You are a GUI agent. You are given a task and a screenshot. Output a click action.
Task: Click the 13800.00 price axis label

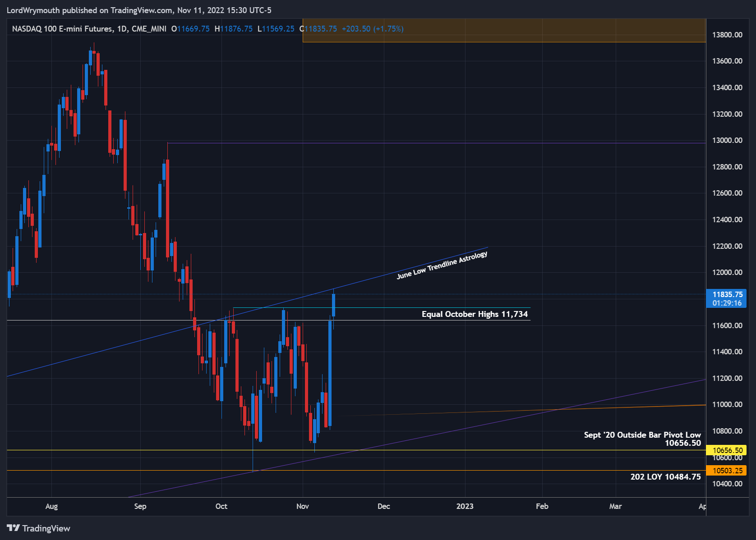[x=727, y=35]
